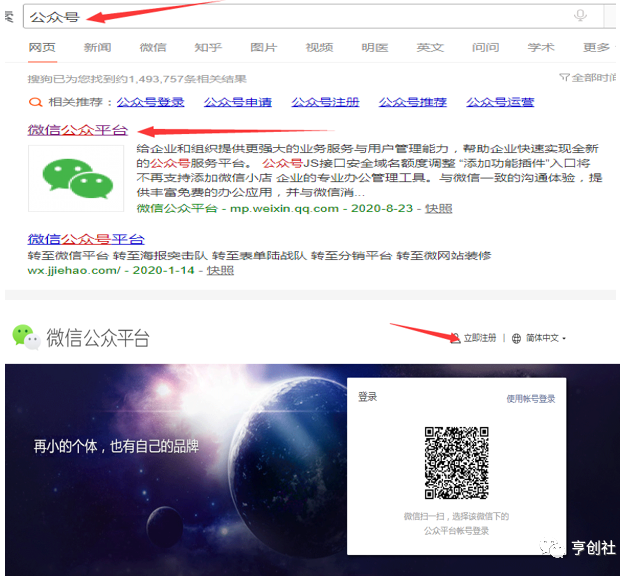Click the result count text 1,493,757条相关结果

(187, 79)
